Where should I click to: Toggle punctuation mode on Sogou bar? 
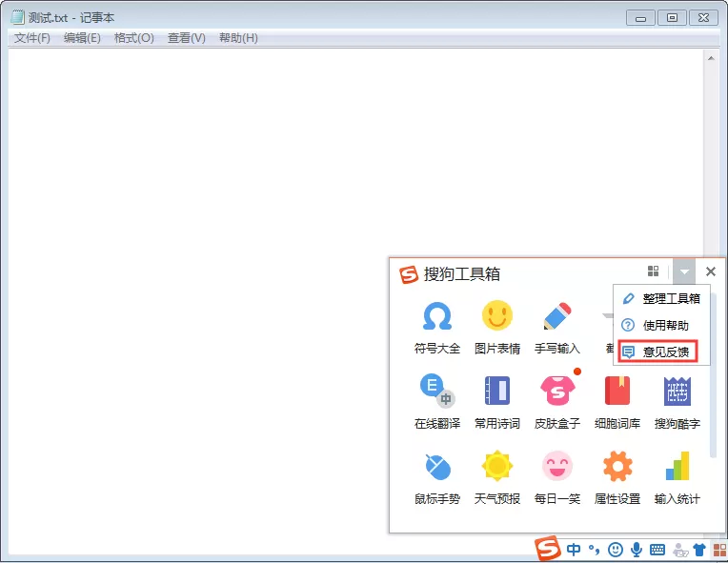pos(594,550)
